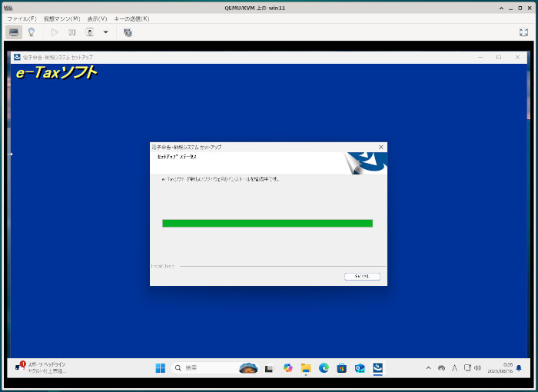Image resolution: width=538 pixels, height=392 pixels.
Task: Expand the shutdown options dropdown arrow
Action: tap(106, 32)
